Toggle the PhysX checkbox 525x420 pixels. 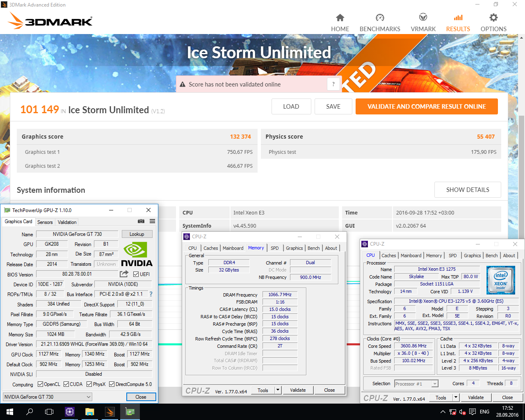[x=89, y=384]
